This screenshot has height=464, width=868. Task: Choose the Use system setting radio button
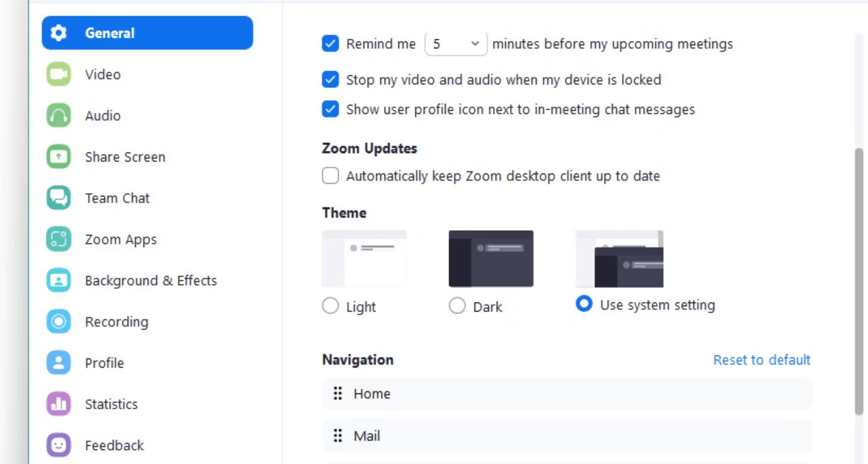point(583,304)
